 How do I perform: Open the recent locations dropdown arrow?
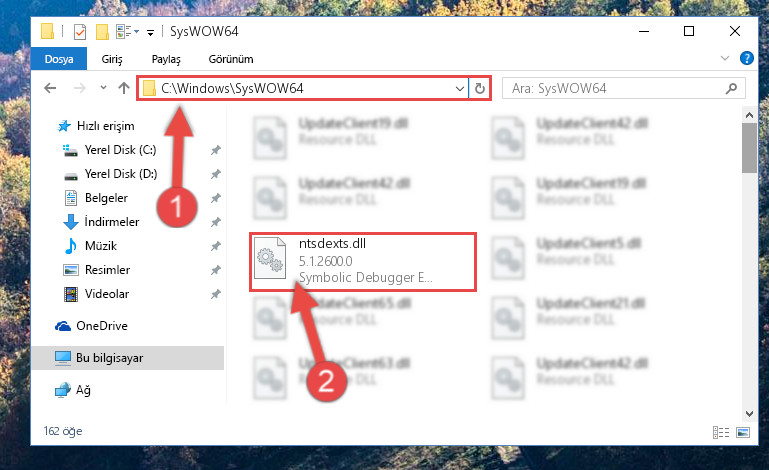(103, 88)
